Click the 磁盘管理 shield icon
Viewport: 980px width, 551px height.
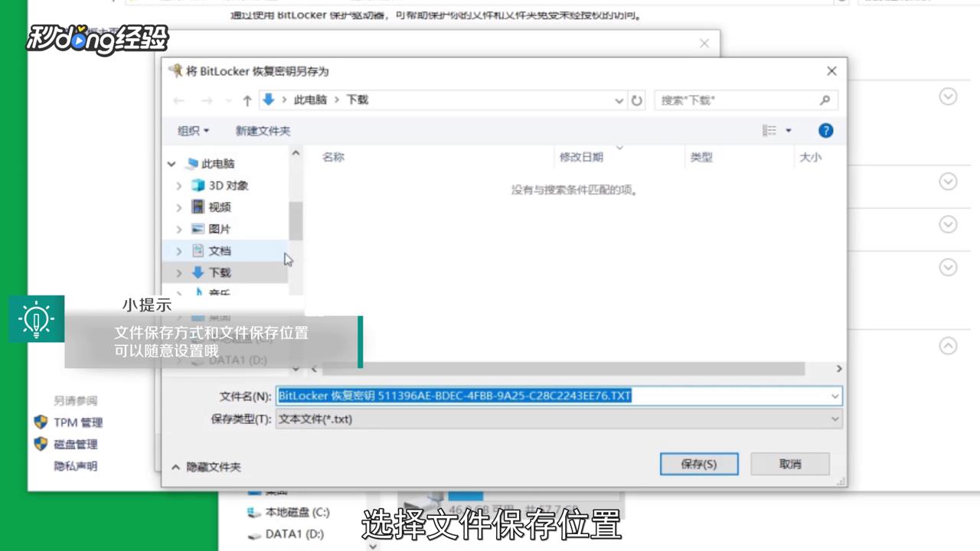[41, 444]
